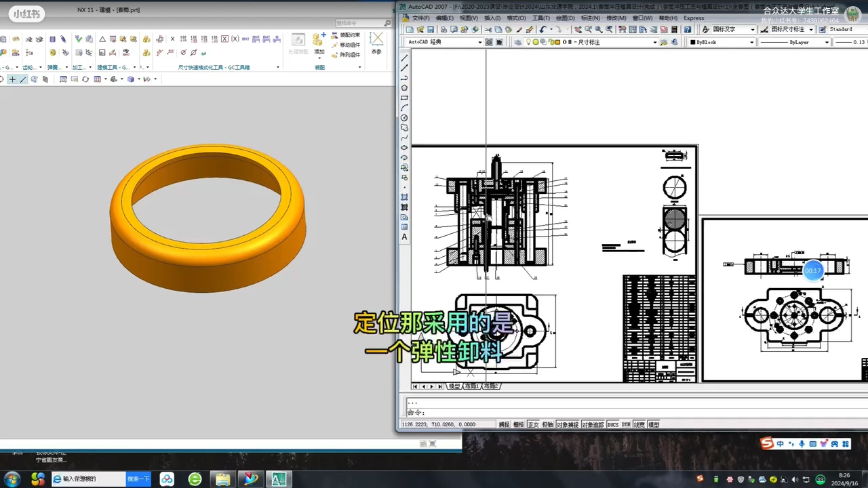Select the Rectangle draw tool in AutoCAD
The image size is (868, 488).
[x=405, y=98]
